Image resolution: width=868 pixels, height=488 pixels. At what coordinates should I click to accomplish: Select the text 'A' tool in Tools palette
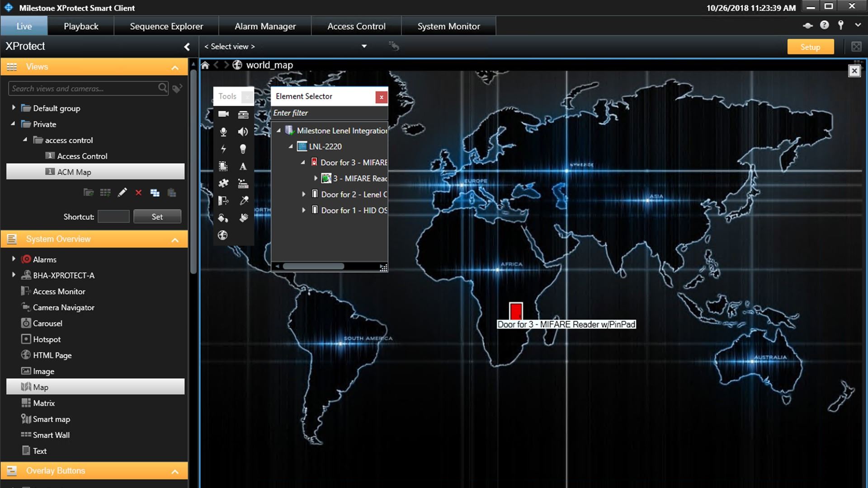tap(243, 166)
